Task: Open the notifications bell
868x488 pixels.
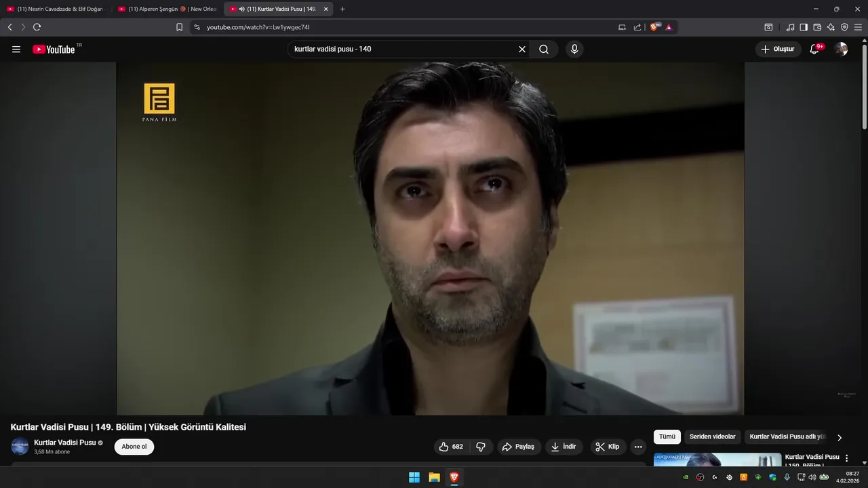Action: pyautogui.click(x=814, y=49)
